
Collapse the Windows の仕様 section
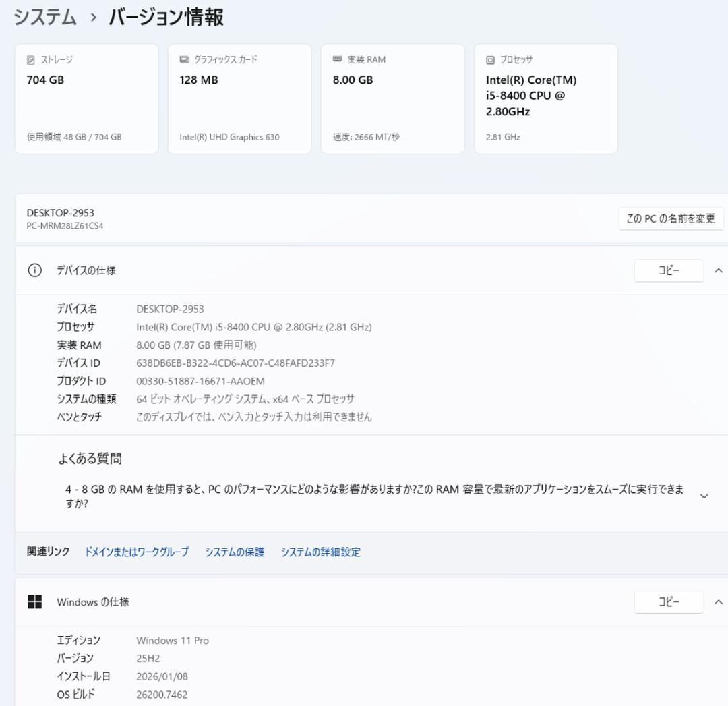pyautogui.click(x=717, y=601)
